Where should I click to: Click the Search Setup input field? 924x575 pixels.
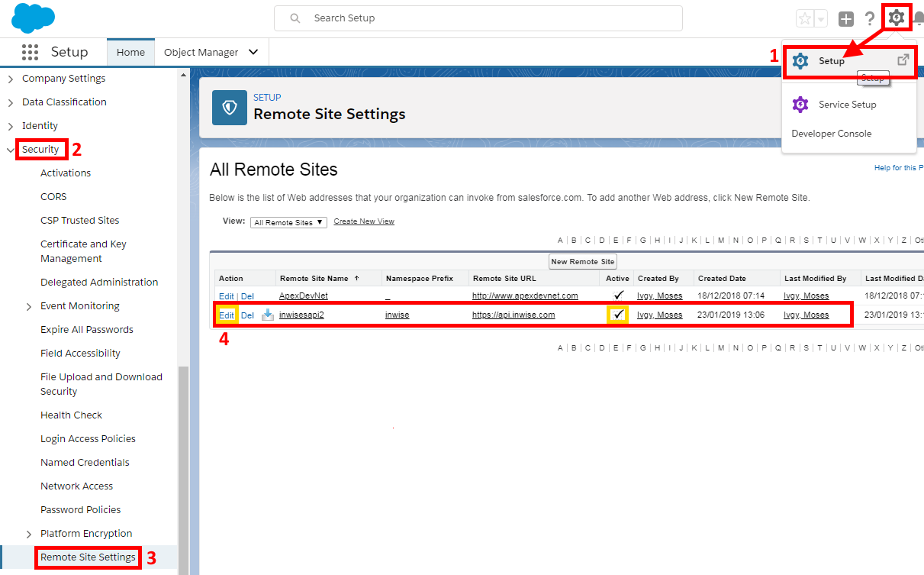coord(478,18)
